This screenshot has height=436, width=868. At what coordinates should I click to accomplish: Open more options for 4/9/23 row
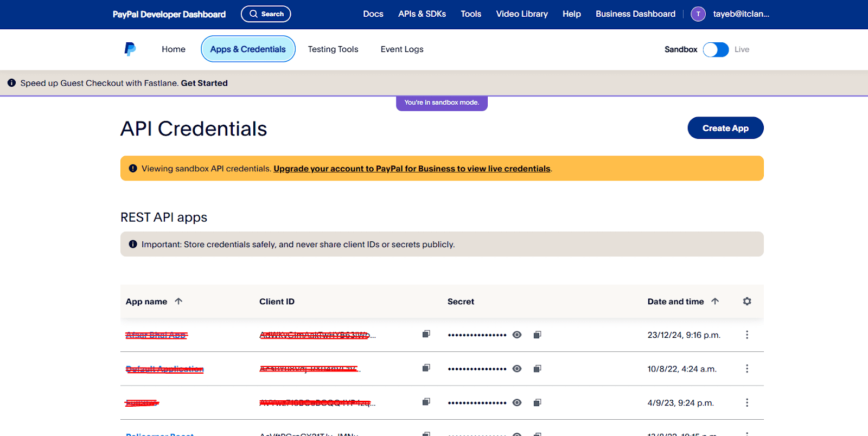747,402
